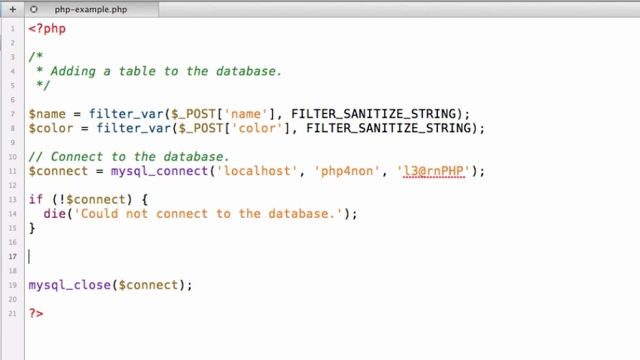Click $connect argument in mysql_close
The height and width of the screenshot is (360, 640).
[148, 285]
